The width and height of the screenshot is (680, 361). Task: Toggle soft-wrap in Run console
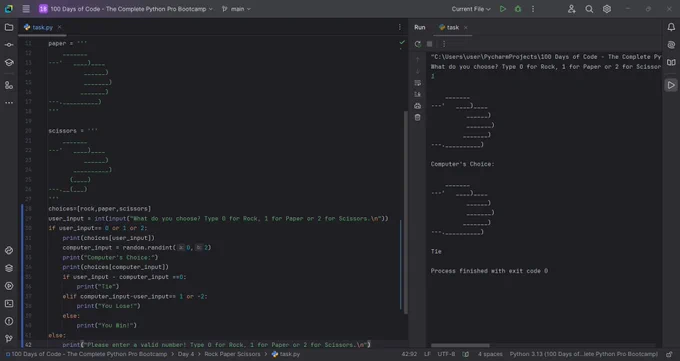pos(417,83)
